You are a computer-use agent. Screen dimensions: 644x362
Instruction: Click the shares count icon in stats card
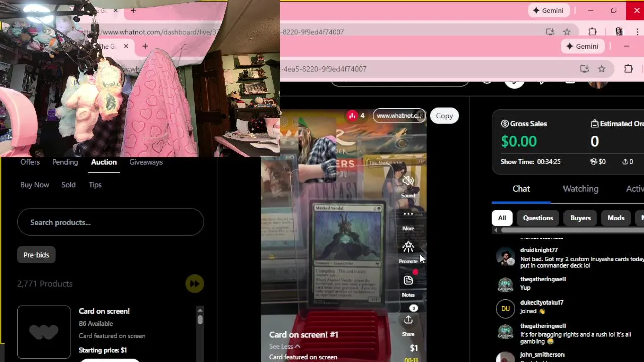click(625, 162)
